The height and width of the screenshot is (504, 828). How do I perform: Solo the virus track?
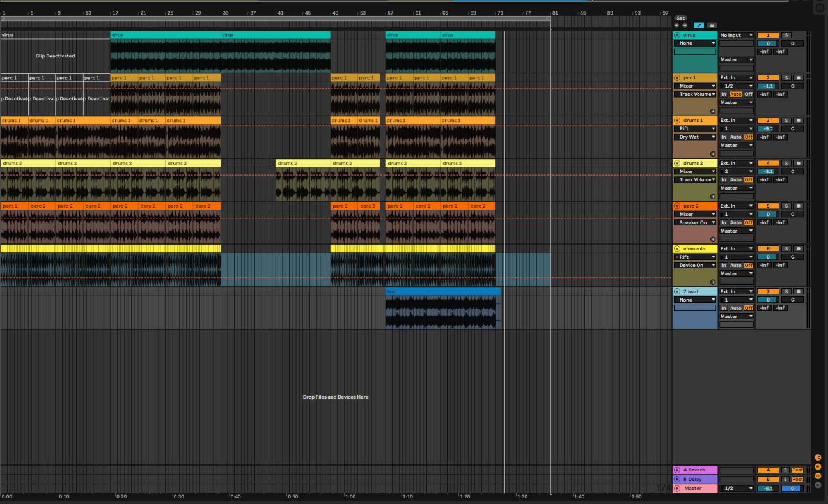786,35
